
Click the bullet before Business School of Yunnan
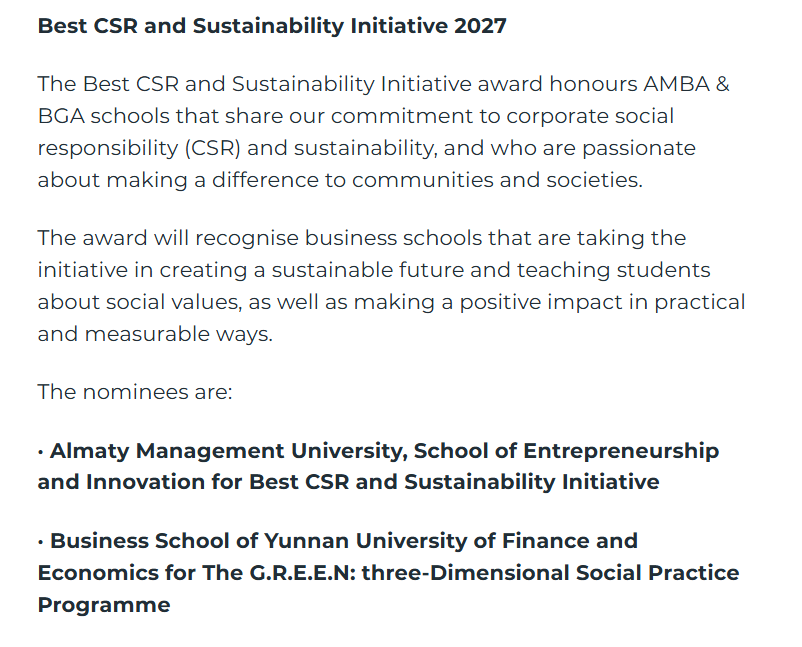(40, 542)
